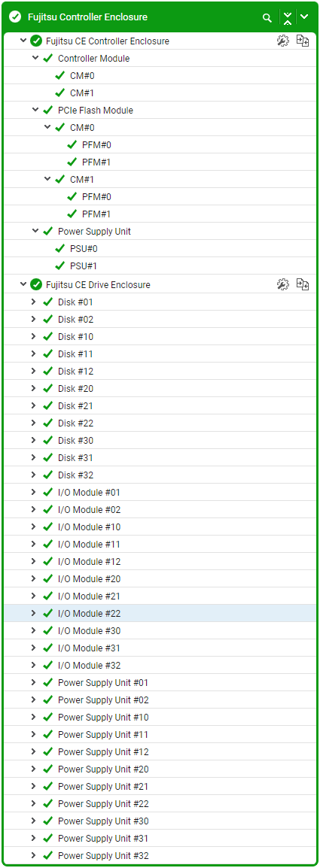Expand Disk #01 tree node
Image resolution: width=320 pixels, height=868 pixels.
pos(33,302)
